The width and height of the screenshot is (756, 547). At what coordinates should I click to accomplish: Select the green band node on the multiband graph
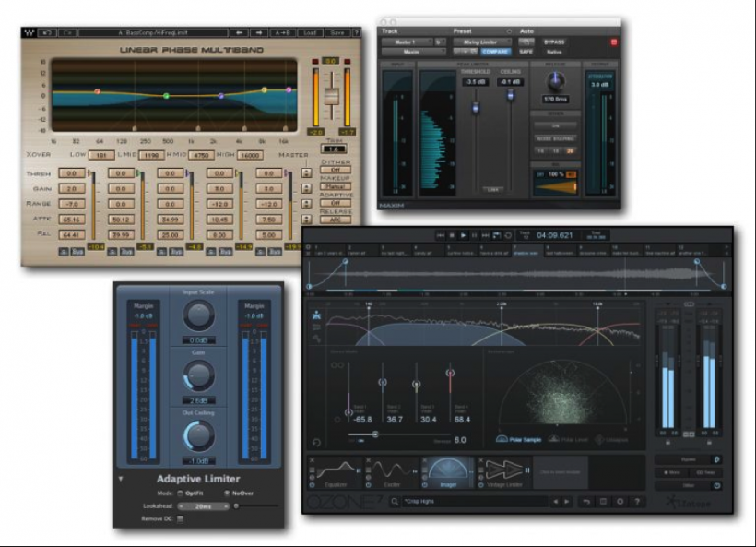166,96
